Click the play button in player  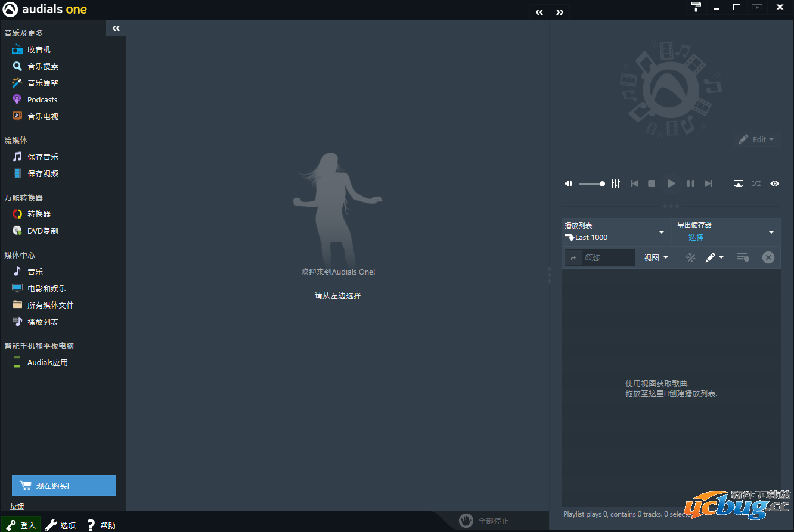671,183
